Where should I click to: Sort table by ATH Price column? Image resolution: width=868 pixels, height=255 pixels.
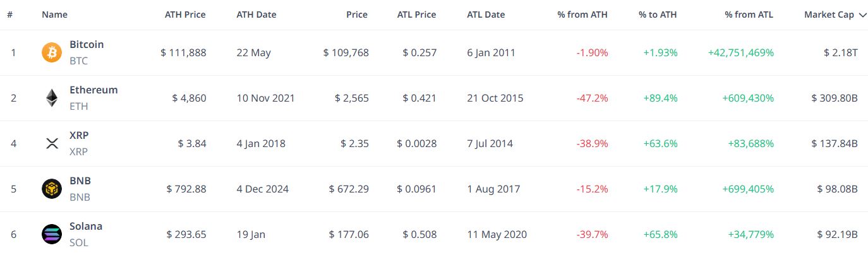point(185,15)
